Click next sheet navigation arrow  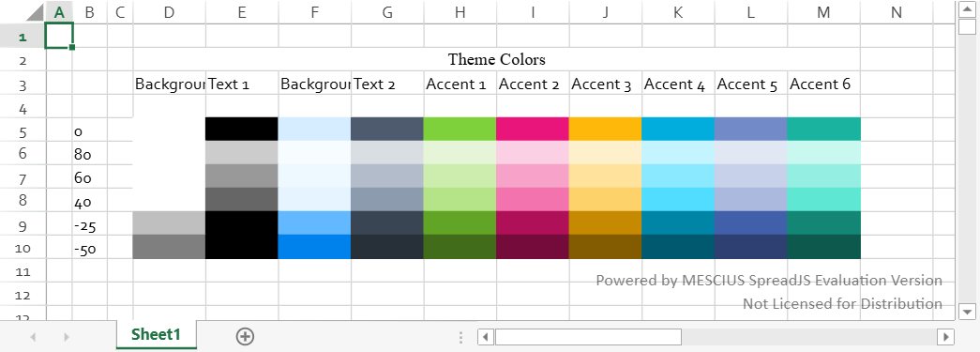click(67, 337)
